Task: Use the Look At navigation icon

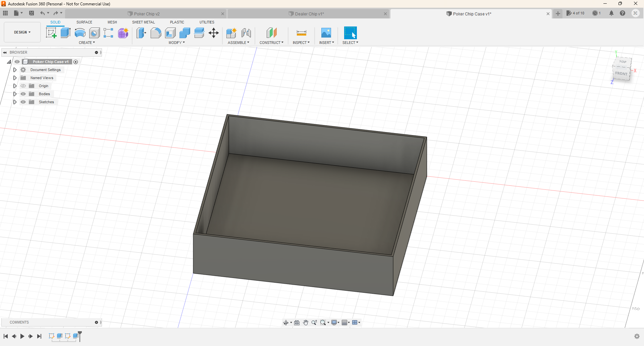Action: pyautogui.click(x=297, y=323)
